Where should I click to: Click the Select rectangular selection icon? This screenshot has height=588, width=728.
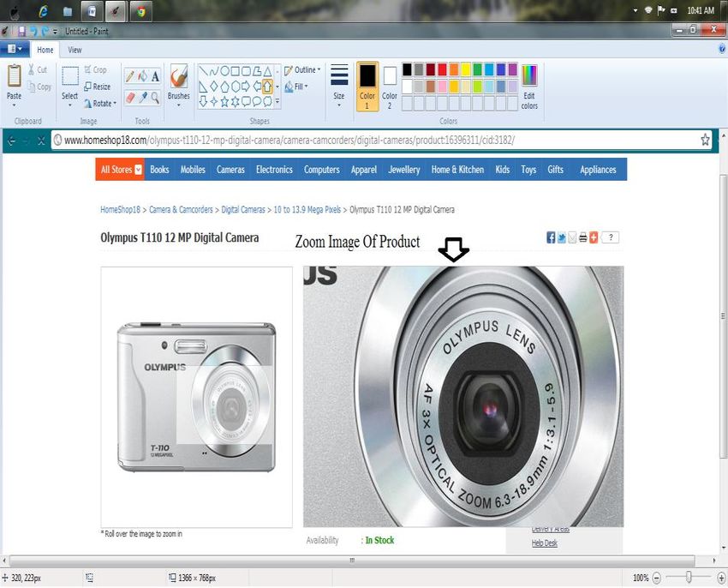click(x=70, y=75)
